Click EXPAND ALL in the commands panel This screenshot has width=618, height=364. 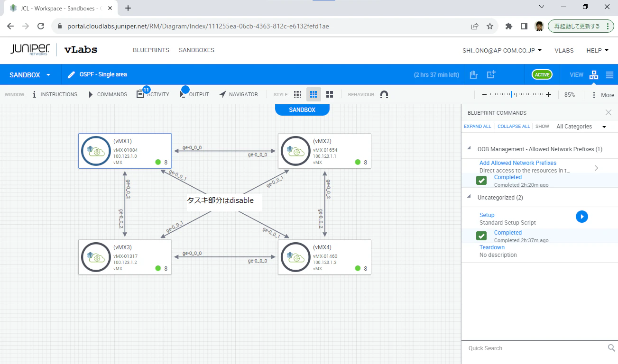click(478, 127)
